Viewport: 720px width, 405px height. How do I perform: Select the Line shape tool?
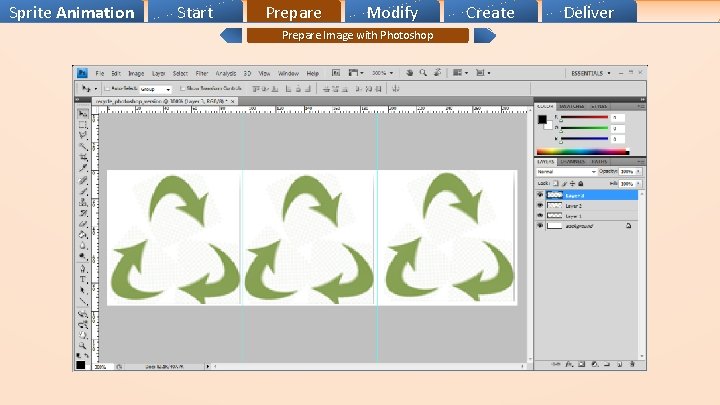(x=83, y=302)
